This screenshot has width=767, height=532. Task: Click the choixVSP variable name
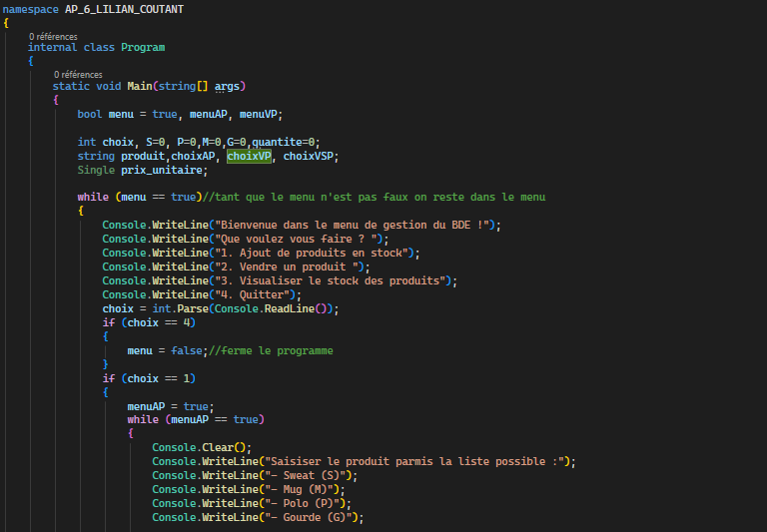pyautogui.click(x=311, y=157)
